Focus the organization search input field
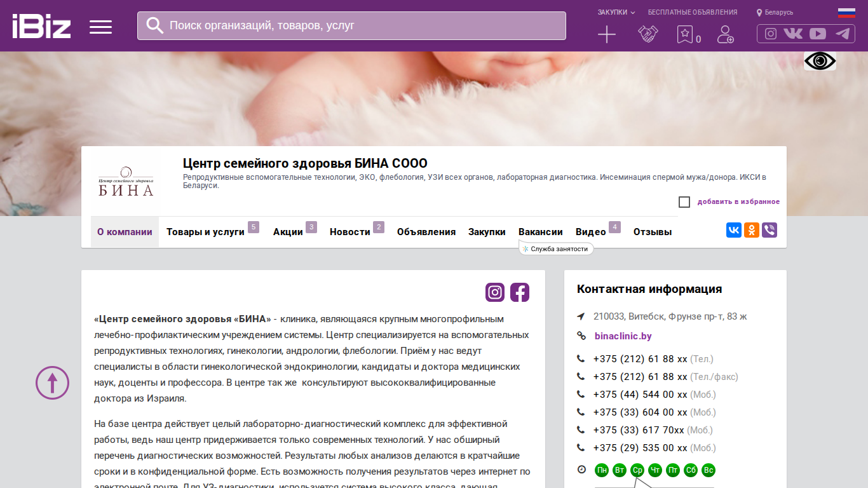 [351, 25]
